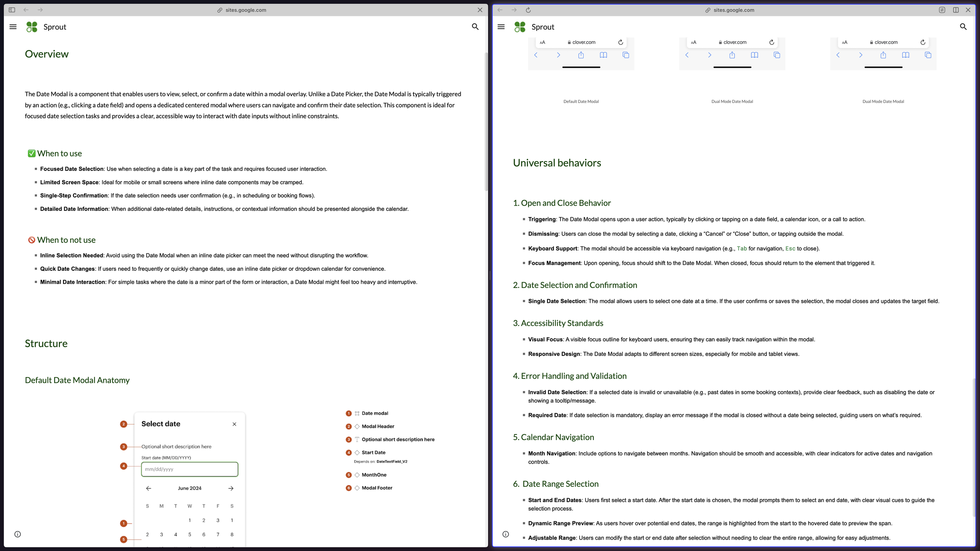Click the mm/dd/yyyy start date field
Screen dimensions: 980x551
pos(190,469)
